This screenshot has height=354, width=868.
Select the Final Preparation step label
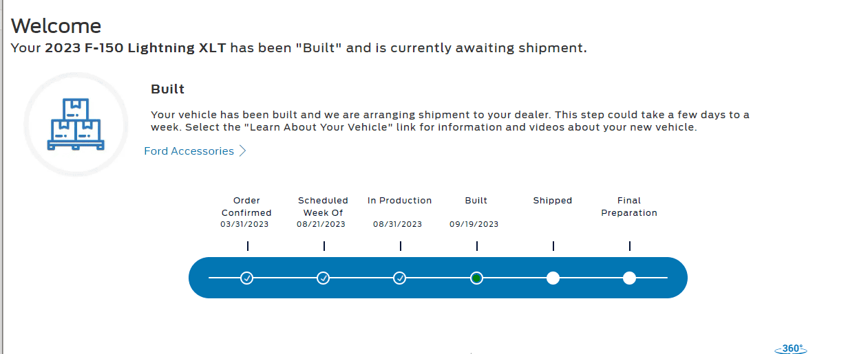click(629, 207)
